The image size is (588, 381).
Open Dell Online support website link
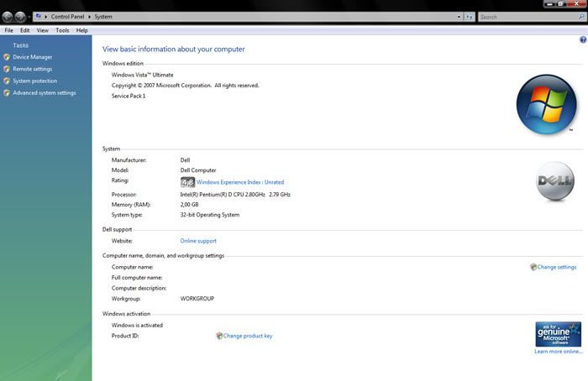pyautogui.click(x=198, y=241)
